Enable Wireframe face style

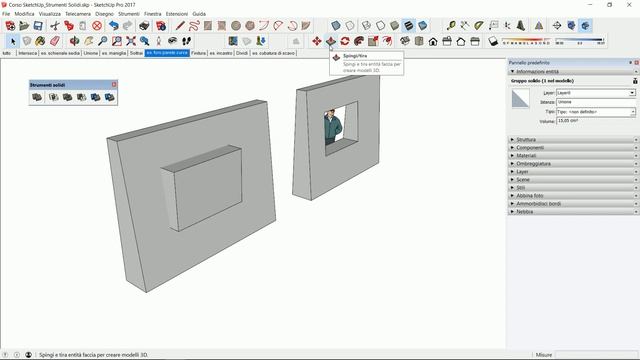(367, 26)
